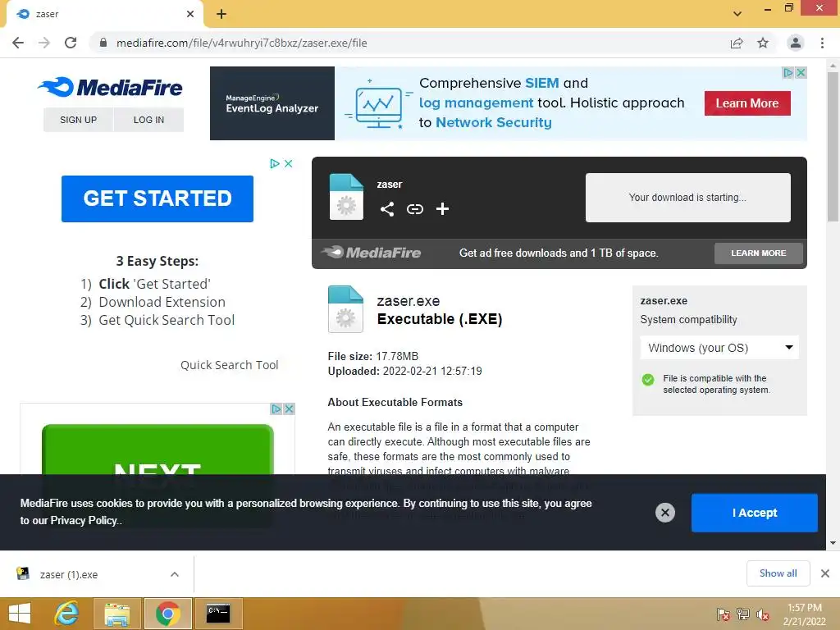Open the Privacy Policy link
Screen dimensions: 840x630
[84, 520]
